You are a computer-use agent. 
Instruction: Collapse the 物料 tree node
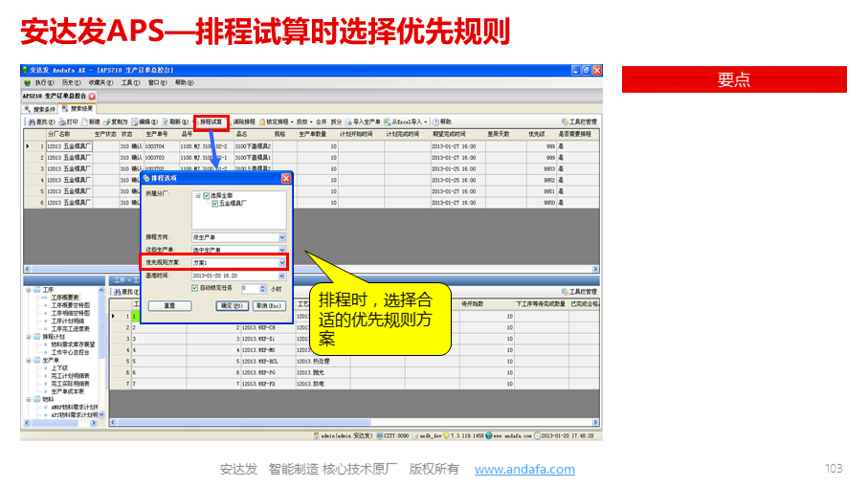coord(29,400)
